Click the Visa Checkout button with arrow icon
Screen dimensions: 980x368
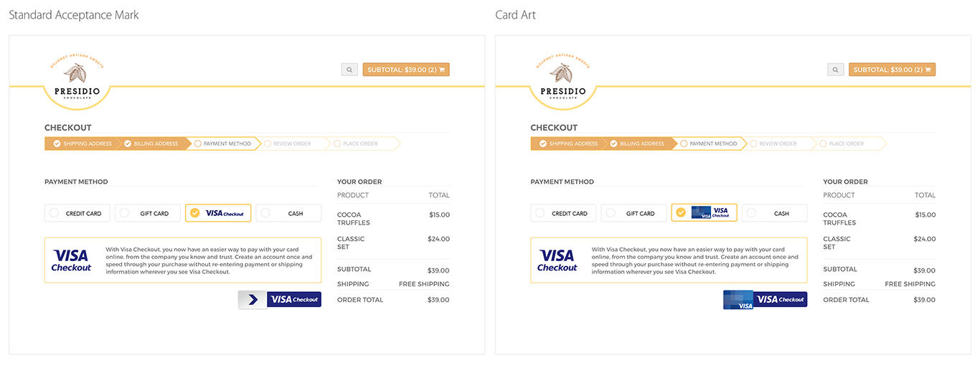click(x=280, y=299)
